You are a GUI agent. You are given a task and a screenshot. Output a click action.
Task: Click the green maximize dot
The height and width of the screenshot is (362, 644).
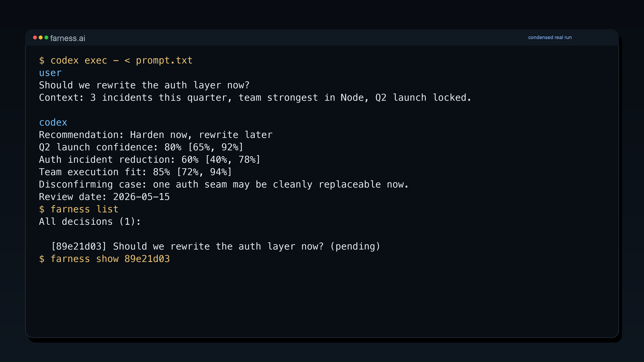(x=46, y=38)
